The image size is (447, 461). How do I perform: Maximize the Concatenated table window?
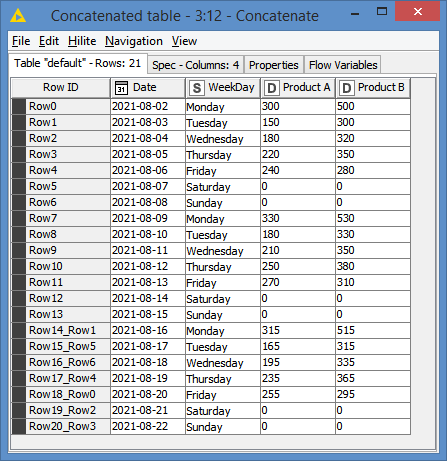pyautogui.click(x=382, y=11)
